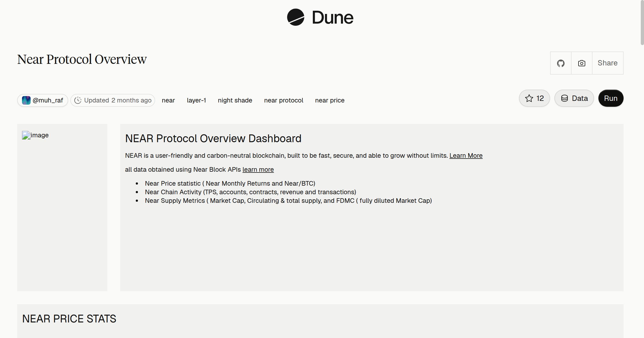Viewport: 644px width, 338px height.
Task: Click the Updated 2 months ago badge
Action: click(113, 100)
